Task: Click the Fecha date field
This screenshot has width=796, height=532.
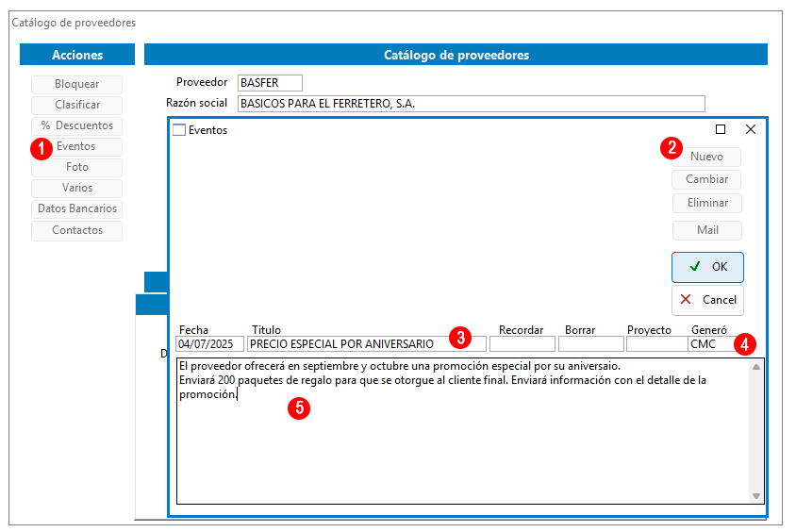Action: pos(209,344)
